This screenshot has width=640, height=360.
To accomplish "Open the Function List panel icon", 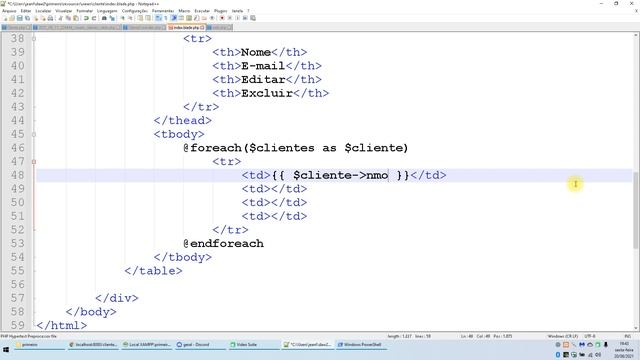I will pos(197,18).
